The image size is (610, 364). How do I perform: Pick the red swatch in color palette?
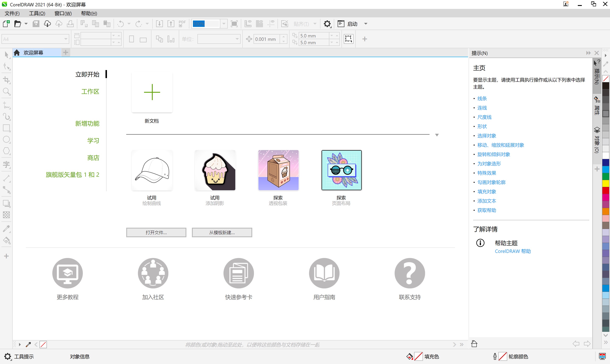tap(606, 190)
